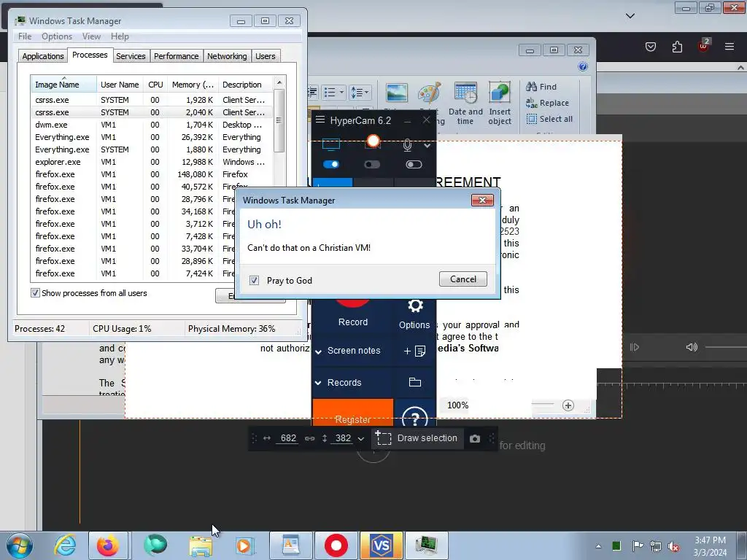Select the screen capture monitor icon in HyperCam

[331, 144]
